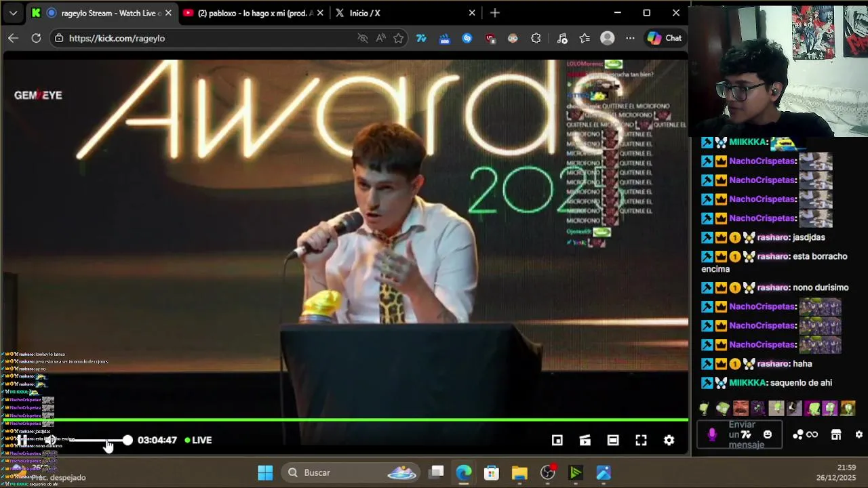Click MIIKKKA username saying saquenlo de ahi
Viewport: 868px width, 488px height.
tap(748, 383)
